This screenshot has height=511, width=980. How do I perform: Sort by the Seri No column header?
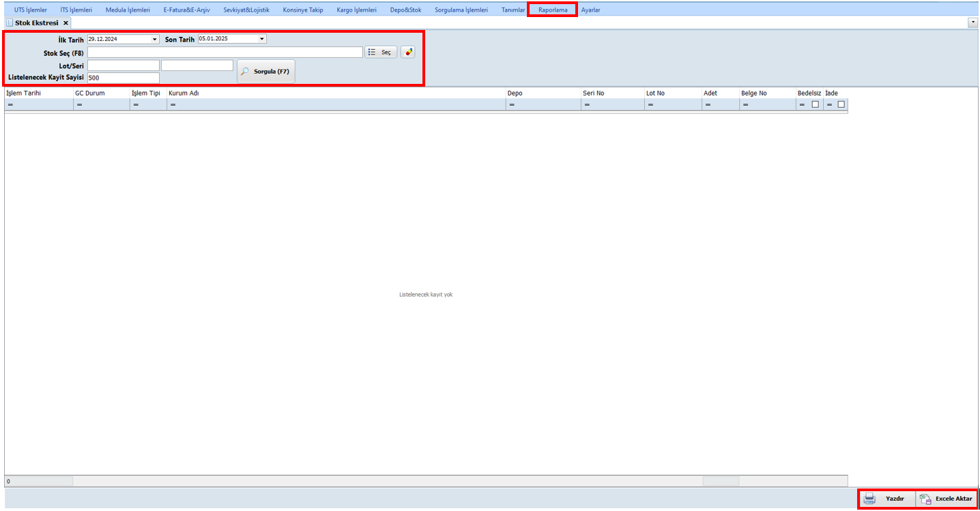[593, 93]
